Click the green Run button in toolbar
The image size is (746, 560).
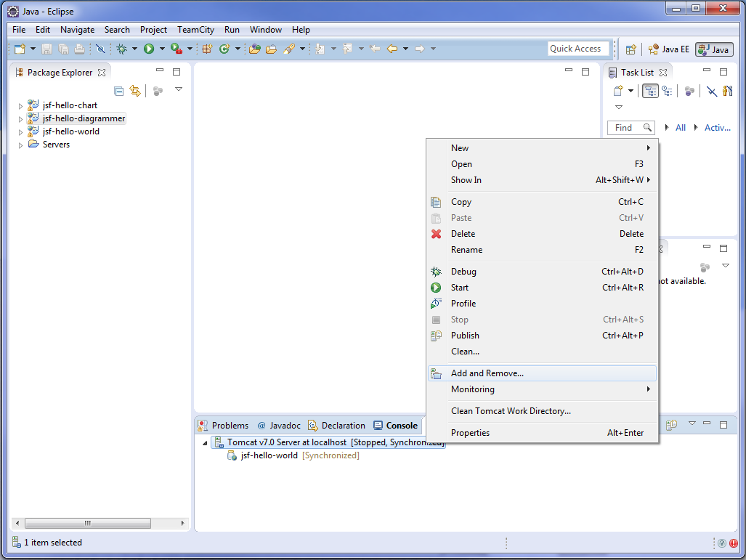click(148, 49)
